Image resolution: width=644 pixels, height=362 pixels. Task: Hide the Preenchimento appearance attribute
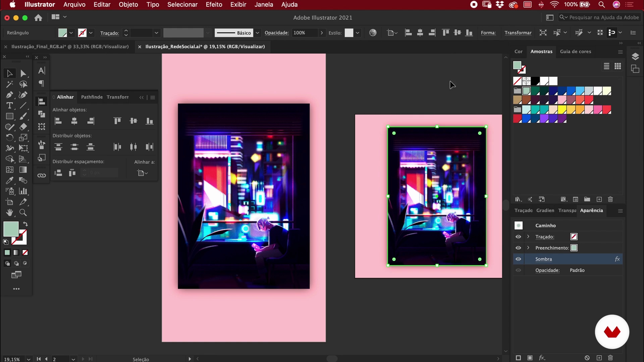[x=518, y=248]
